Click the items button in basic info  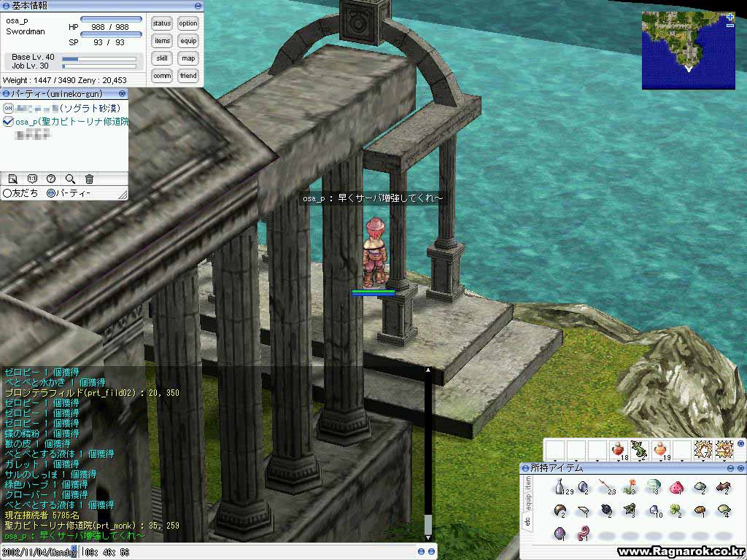click(162, 41)
